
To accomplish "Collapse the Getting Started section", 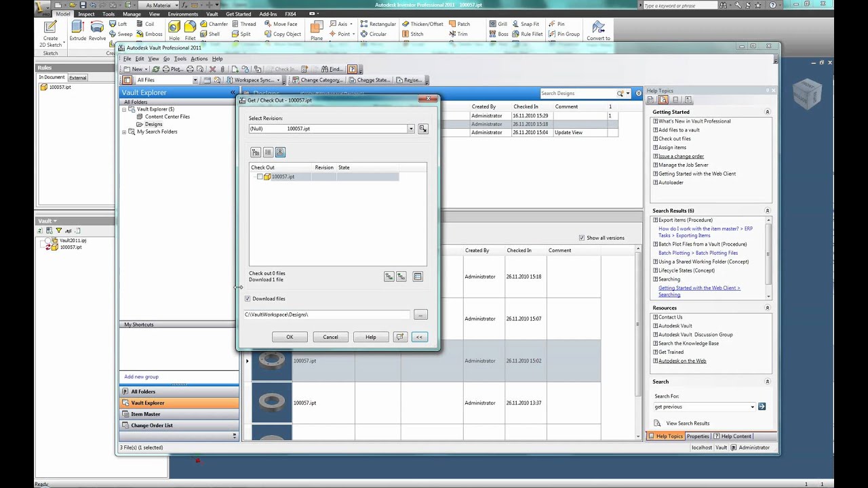I will click(x=768, y=112).
